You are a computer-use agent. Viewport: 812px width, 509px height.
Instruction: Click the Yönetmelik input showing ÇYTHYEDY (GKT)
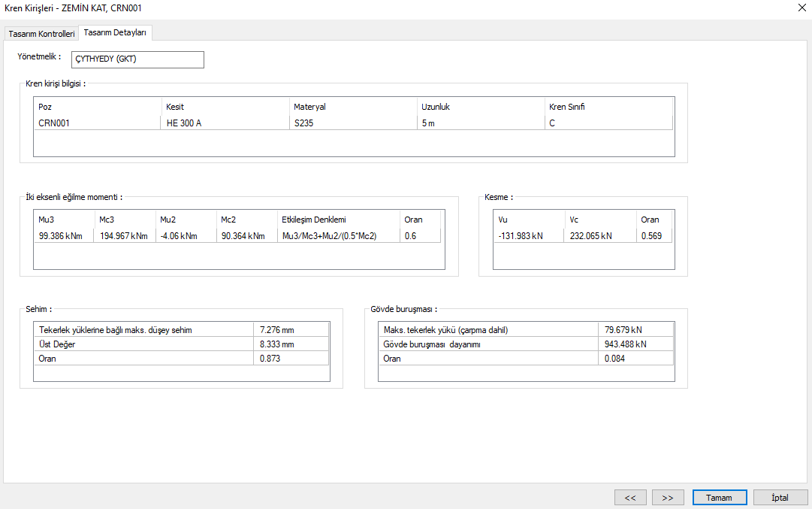(x=137, y=59)
